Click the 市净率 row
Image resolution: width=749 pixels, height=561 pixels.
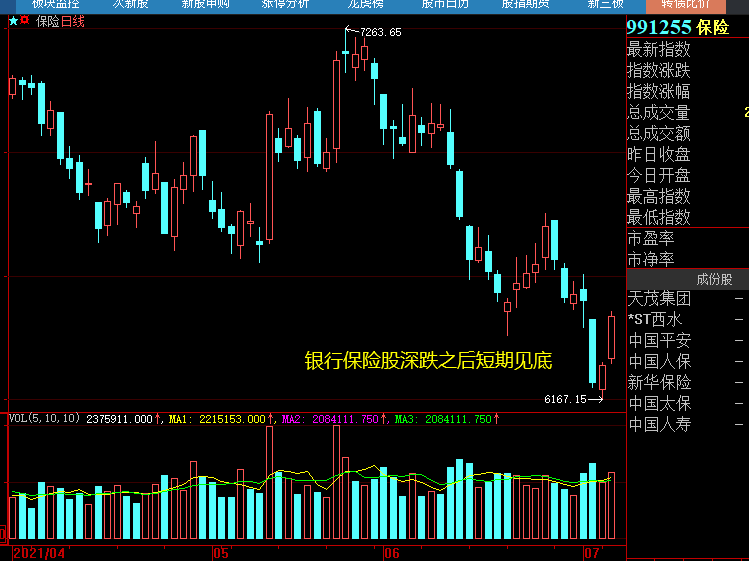point(687,259)
